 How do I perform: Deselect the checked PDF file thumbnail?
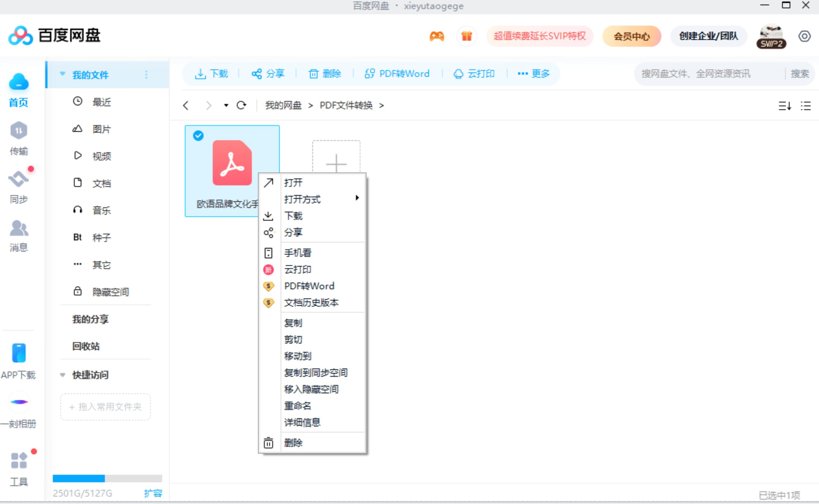coord(198,136)
